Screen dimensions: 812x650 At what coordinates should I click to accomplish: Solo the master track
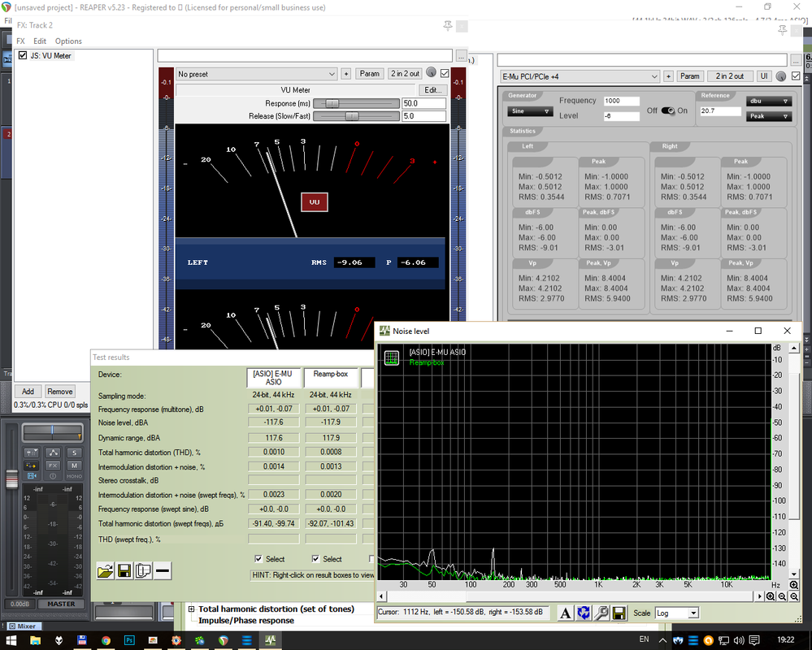point(74,453)
